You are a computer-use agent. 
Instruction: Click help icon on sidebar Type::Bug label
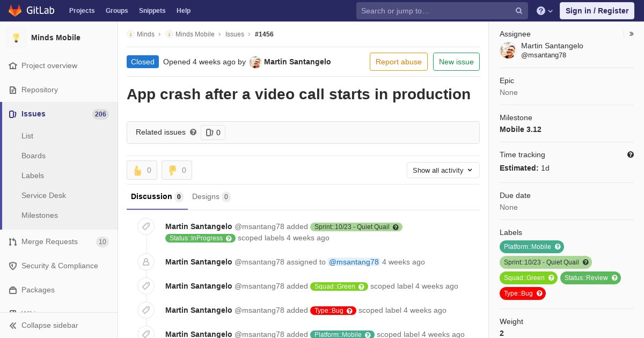point(539,293)
